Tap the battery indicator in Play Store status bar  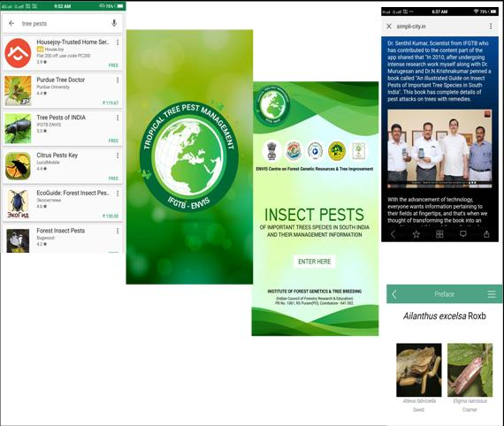(x=119, y=6)
